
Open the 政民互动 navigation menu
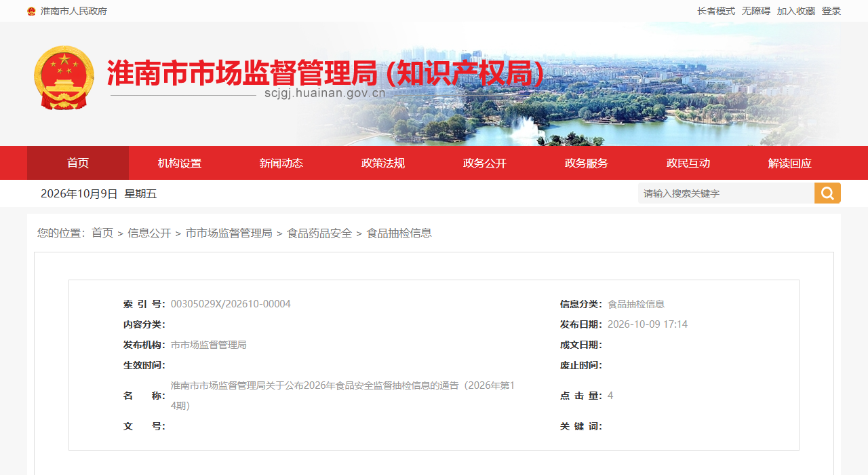pyautogui.click(x=688, y=163)
